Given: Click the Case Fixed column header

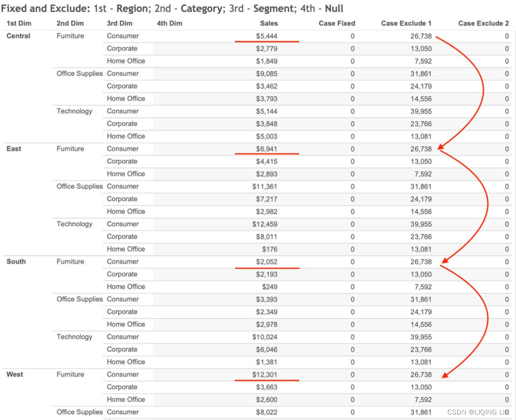Looking at the screenshot, I should [x=337, y=23].
